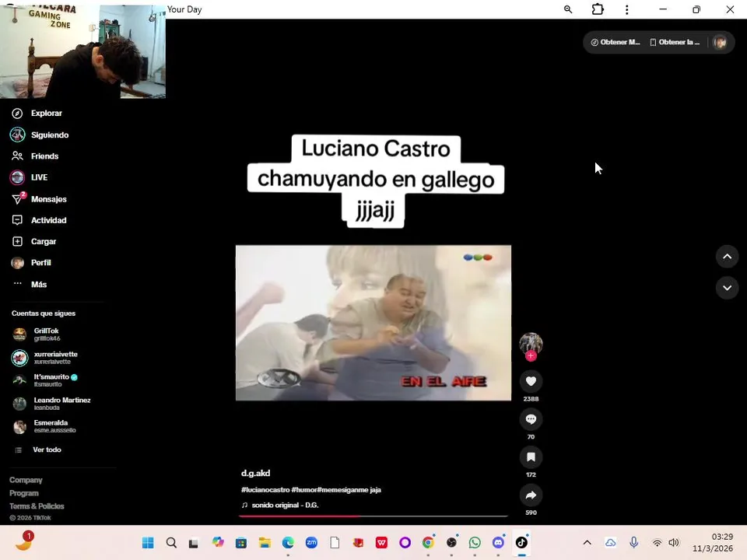Open the #lucianocastro hashtag
This screenshot has height=560, width=747.
tap(265, 489)
